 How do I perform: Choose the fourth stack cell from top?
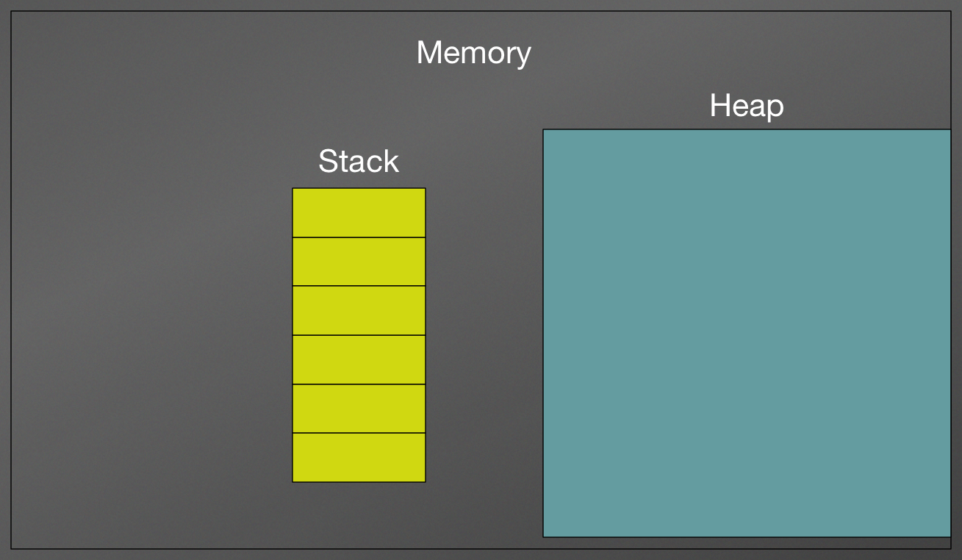[359, 359]
